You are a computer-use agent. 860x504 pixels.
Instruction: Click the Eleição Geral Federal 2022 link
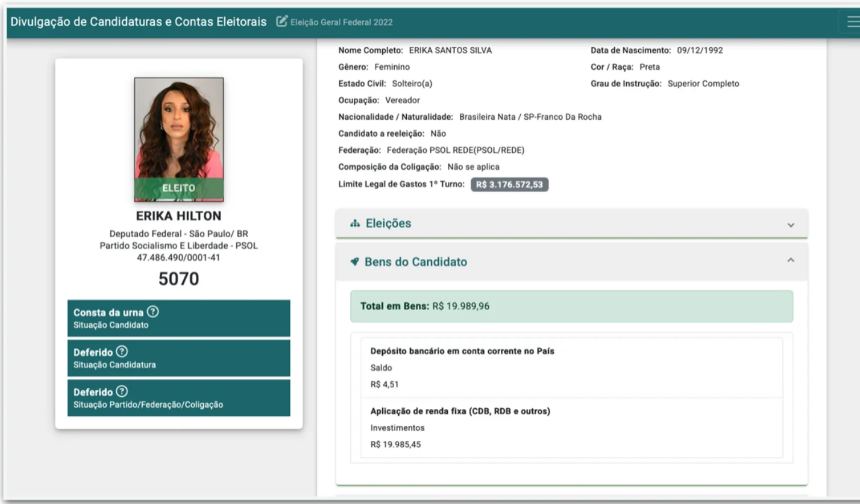341,22
